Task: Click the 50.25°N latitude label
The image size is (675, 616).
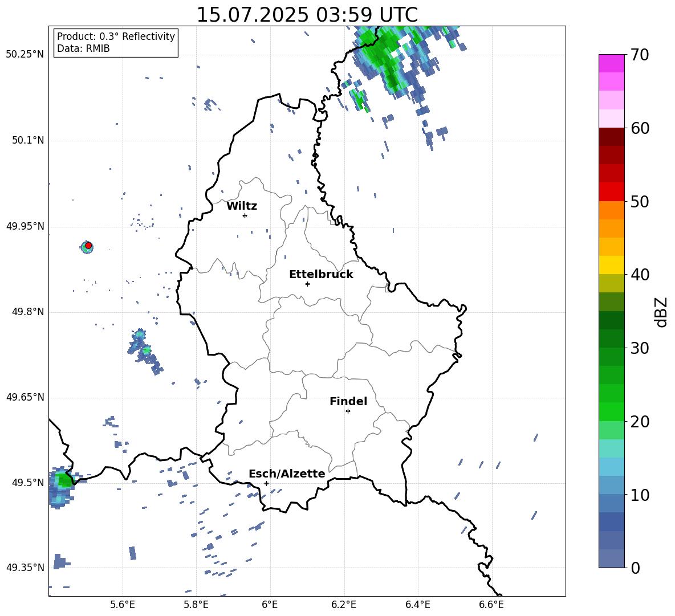Action: point(25,55)
